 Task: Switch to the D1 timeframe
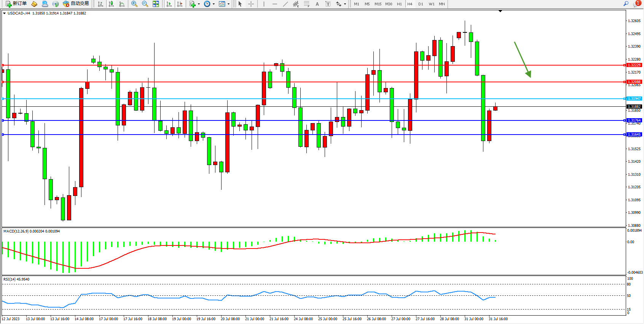pyautogui.click(x=421, y=4)
